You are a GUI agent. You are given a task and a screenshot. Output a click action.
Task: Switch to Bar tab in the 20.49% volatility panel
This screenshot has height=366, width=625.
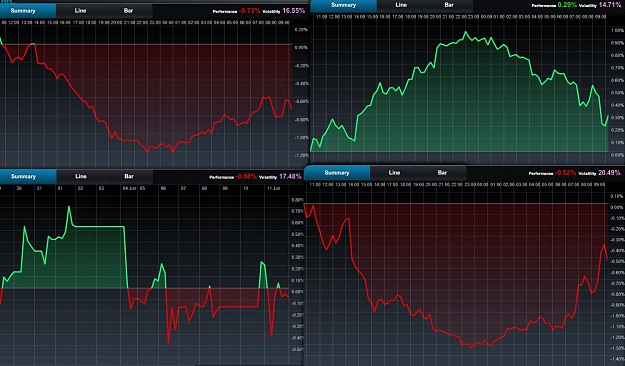coord(442,173)
